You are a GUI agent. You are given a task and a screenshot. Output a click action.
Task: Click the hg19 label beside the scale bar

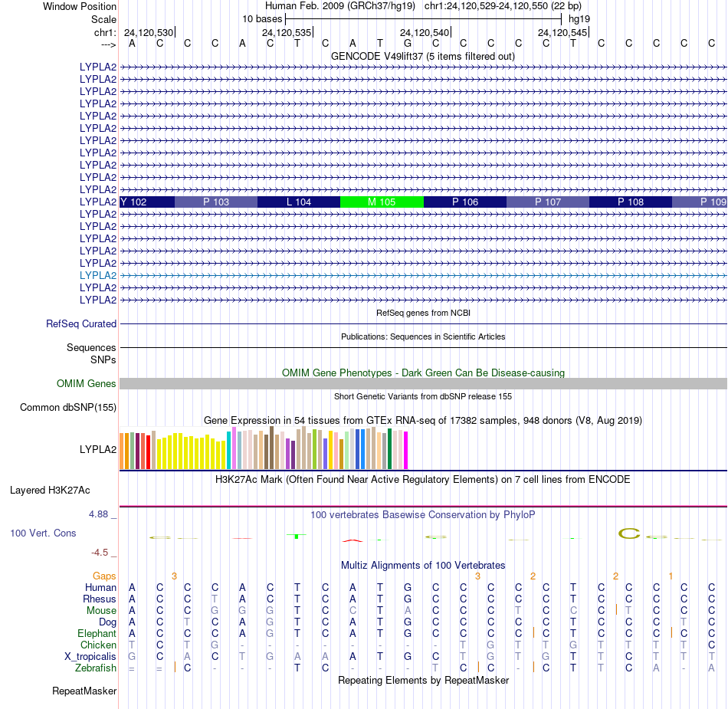(x=579, y=19)
